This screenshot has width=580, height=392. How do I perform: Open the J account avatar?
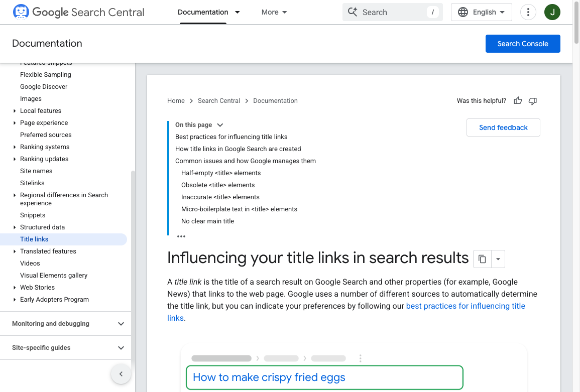point(552,12)
